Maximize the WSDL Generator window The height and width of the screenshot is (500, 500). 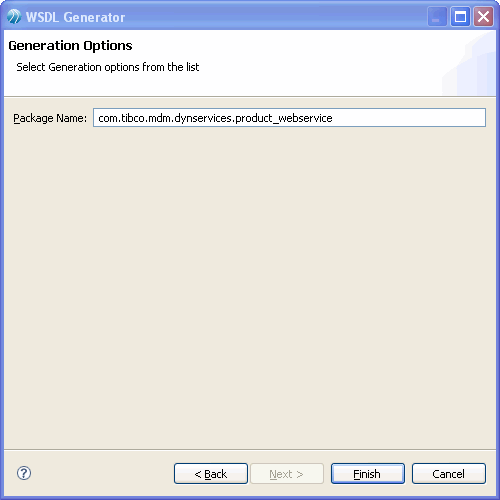[460, 17]
